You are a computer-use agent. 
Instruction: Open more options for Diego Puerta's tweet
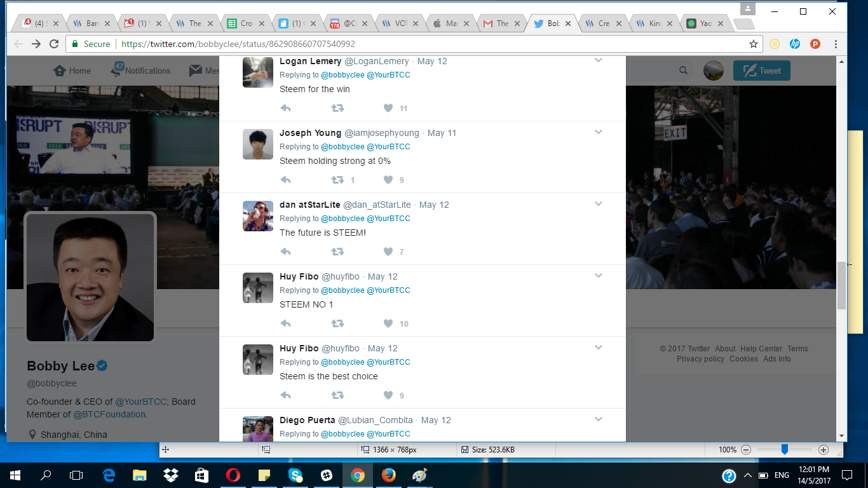pyautogui.click(x=599, y=419)
